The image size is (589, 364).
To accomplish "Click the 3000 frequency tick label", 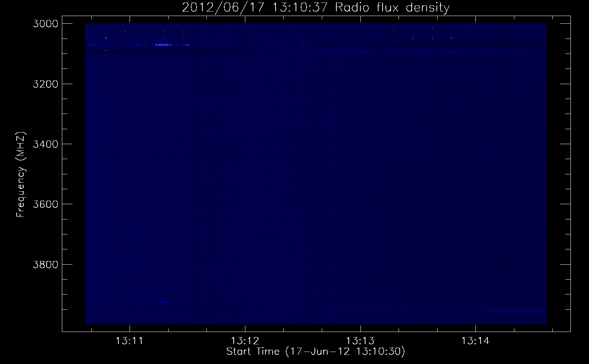I will coord(46,24).
